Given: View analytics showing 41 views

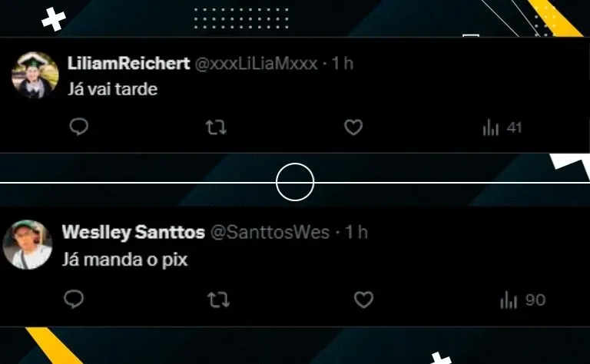Looking at the screenshot, I should point(502,127).
